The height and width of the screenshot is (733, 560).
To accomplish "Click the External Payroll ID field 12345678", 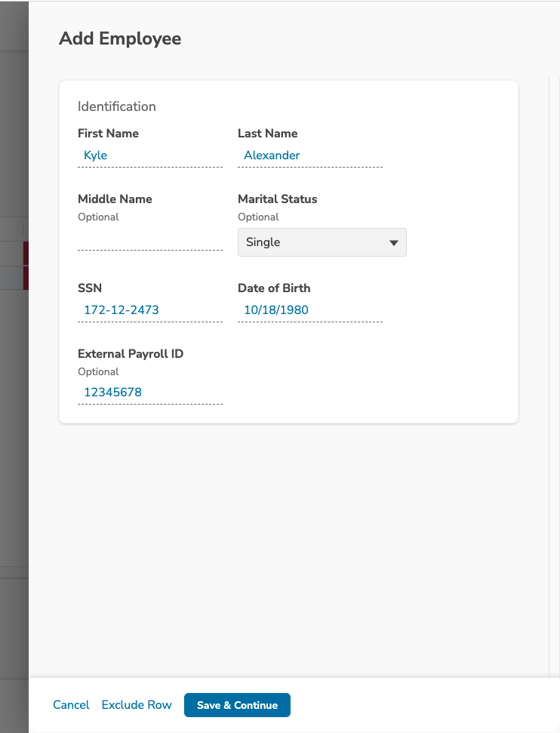I will tap(150, 393).
